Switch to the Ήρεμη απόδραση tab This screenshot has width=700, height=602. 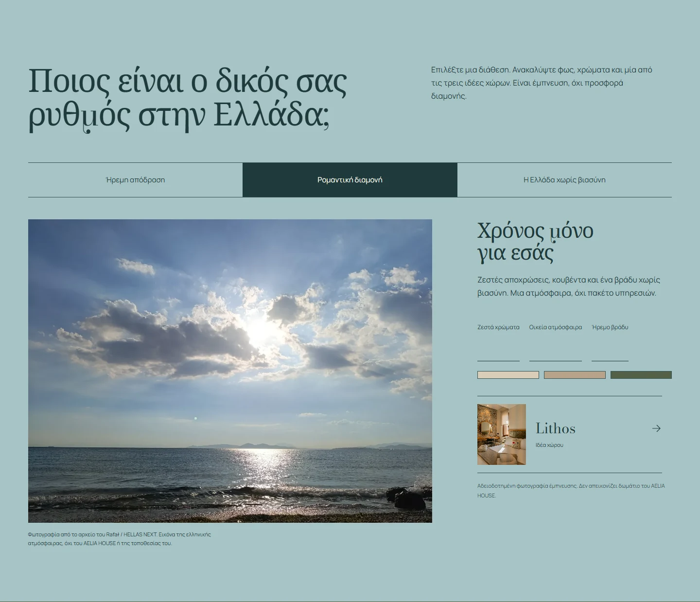point(135,180)
